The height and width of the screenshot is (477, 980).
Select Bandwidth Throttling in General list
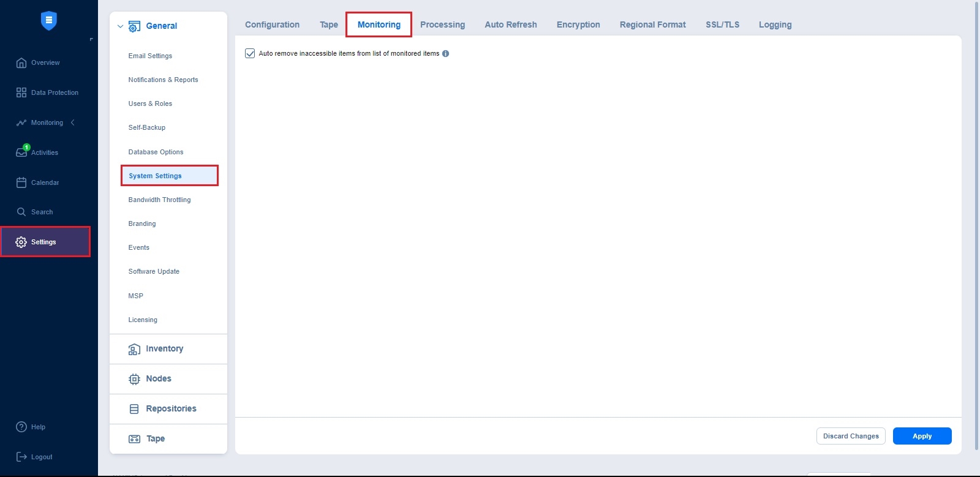point(159,200)
